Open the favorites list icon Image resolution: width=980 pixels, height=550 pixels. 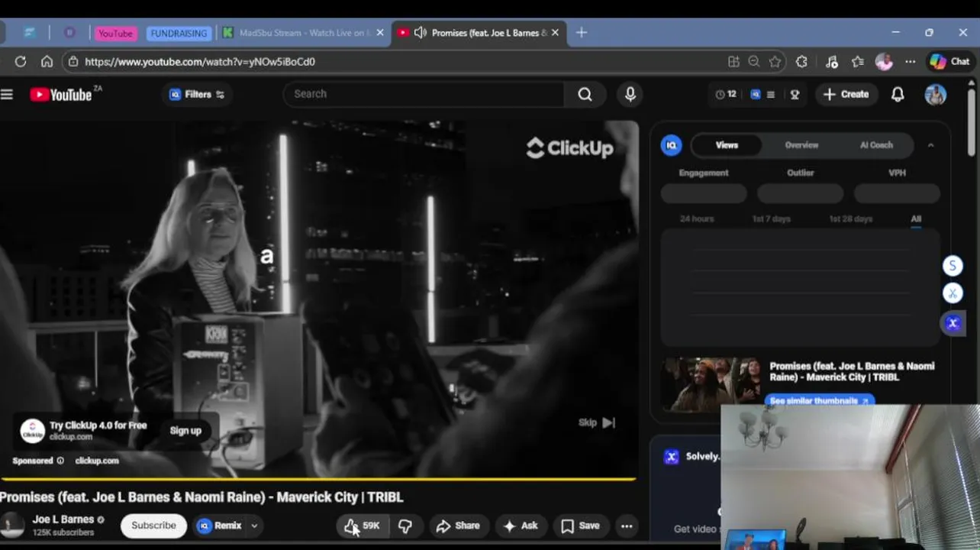coord(858,61)
